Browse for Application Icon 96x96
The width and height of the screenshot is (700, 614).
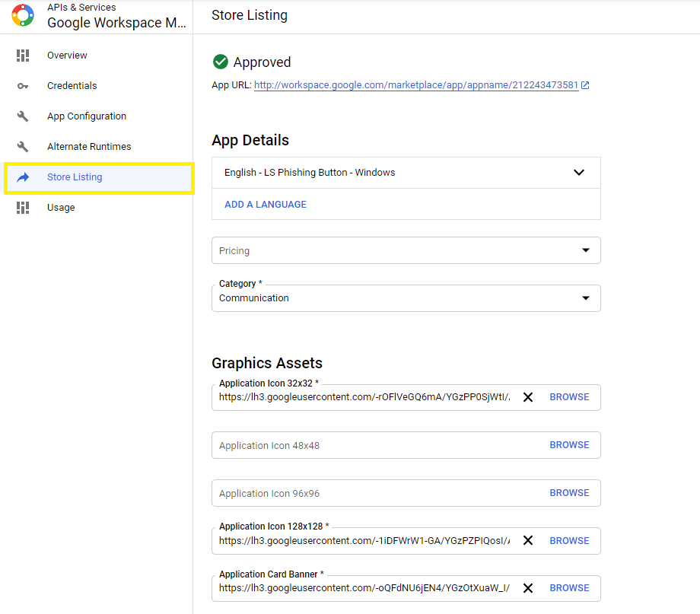pos(569,492)
